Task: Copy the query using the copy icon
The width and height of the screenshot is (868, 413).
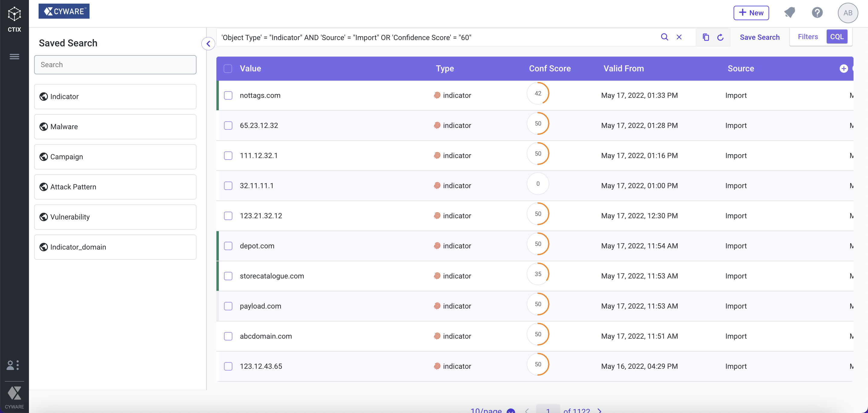Action: click(706, 37)
